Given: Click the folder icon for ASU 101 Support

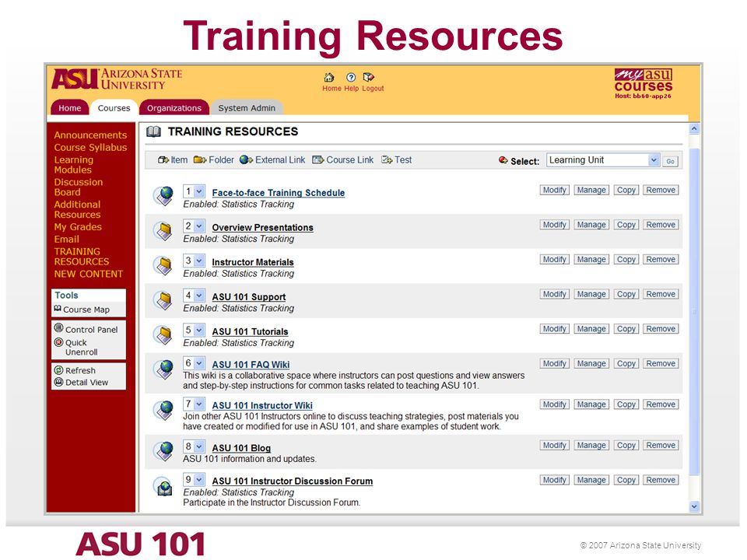Looking at the screenshot, I should [164, 300].
